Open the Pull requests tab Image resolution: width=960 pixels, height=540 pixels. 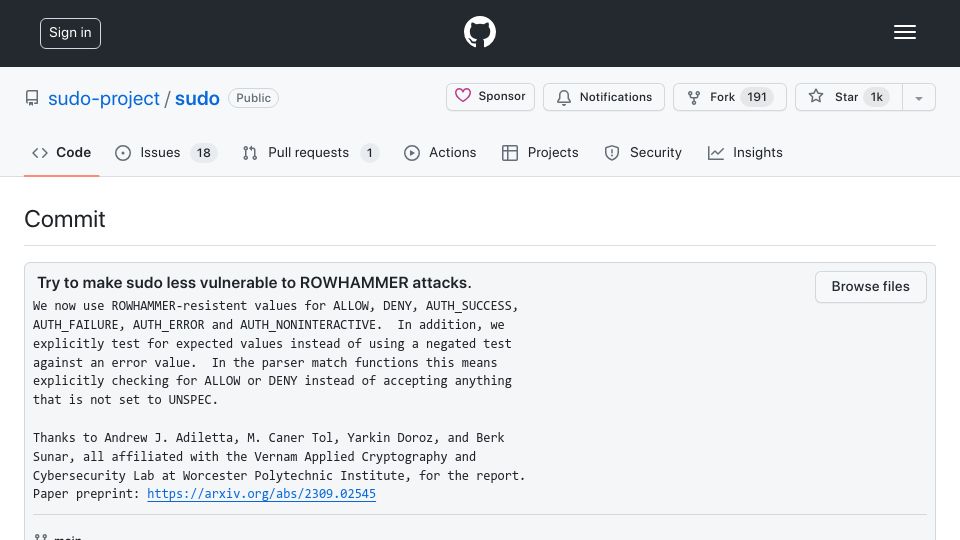tap(310, 152)
